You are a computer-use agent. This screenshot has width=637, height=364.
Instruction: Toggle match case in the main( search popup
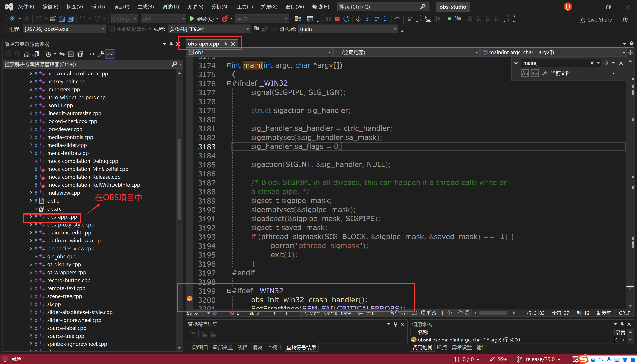point(525,73)
